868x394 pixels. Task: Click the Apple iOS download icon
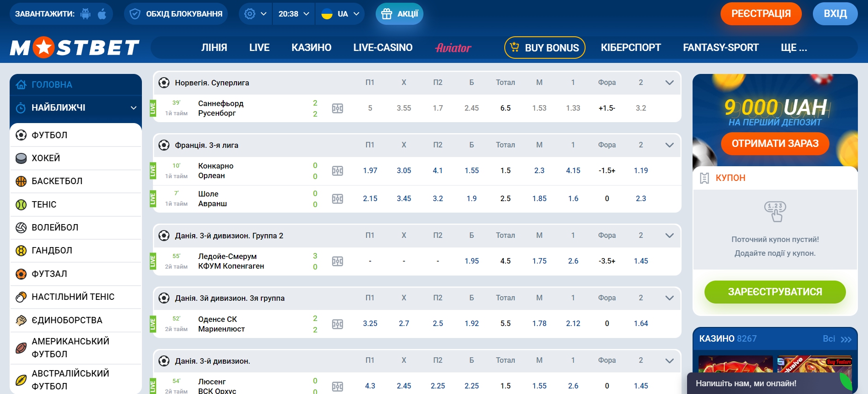coord(102,14)
